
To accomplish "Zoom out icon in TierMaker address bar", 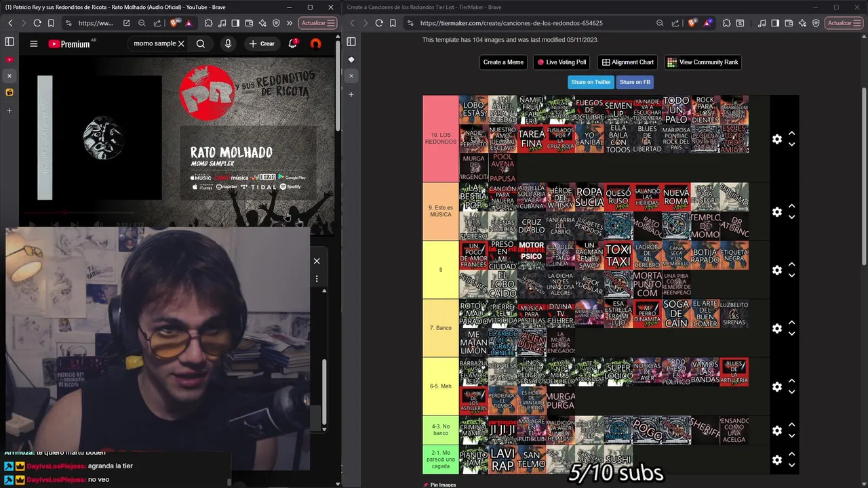I will coord(660,23).
